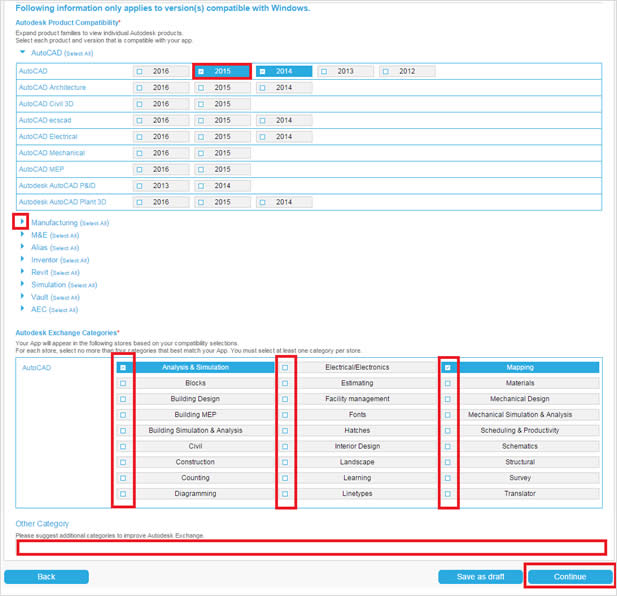The height and width of the screenshot is (596, 617).
Task: Expand the Manufacturing product family
Action: click(x=23, y=222)
